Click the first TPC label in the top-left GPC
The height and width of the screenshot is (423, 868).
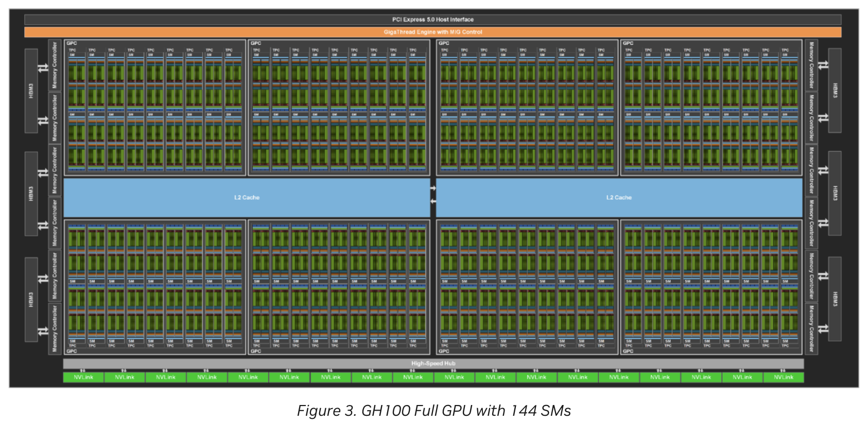tap(73, 50)
